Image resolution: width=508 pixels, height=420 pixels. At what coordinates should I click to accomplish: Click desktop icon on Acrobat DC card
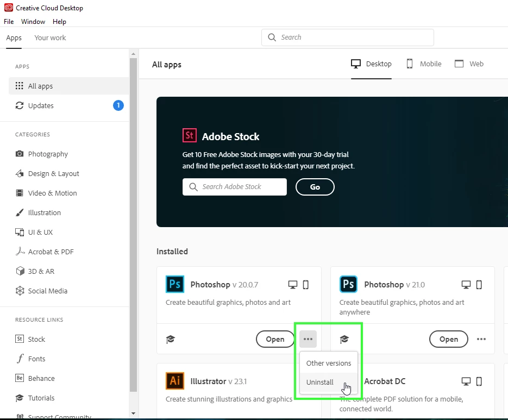click(x=466, y=381)
